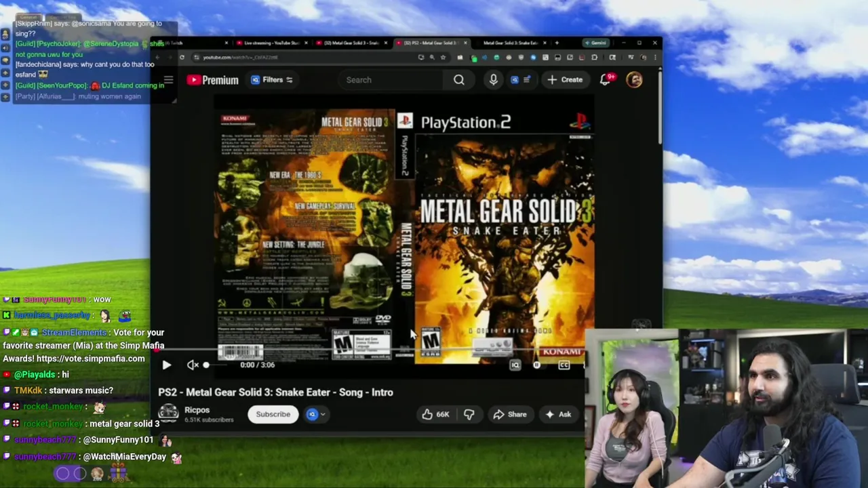868x488 pixels.
Task: Open the zoom magnifier icon in address bar
Action: [432, 58]
